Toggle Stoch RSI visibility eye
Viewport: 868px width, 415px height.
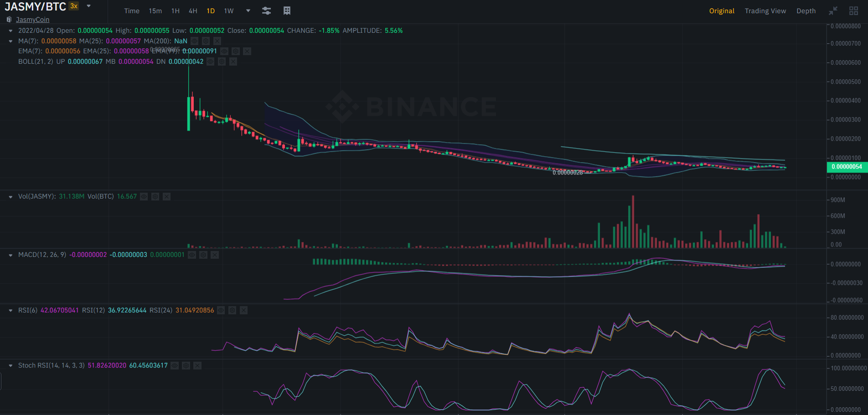point(175,365)
